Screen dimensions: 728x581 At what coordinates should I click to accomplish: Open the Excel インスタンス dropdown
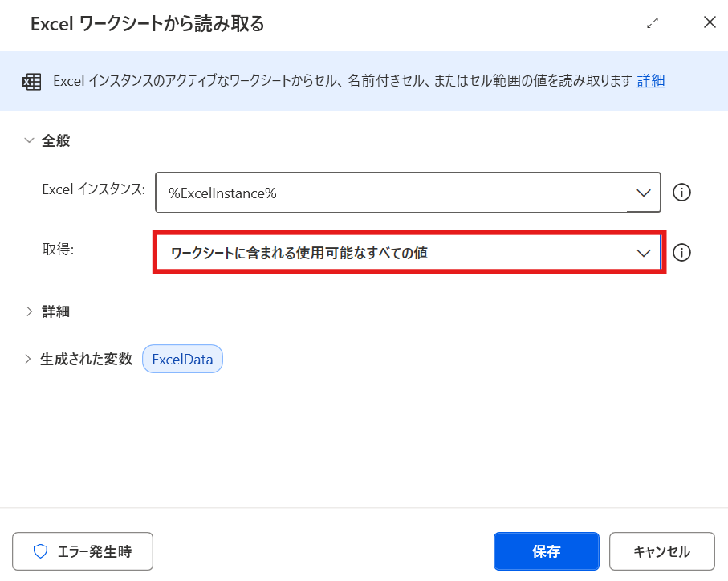click(643, 193)
